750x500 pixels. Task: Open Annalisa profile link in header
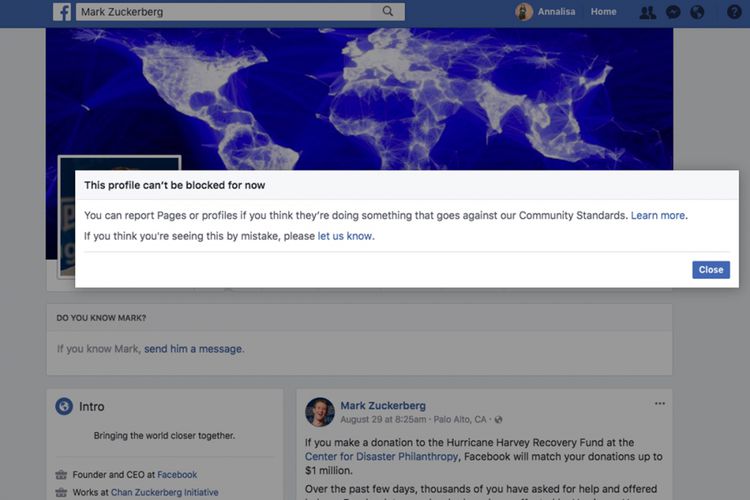click(556, 11)
